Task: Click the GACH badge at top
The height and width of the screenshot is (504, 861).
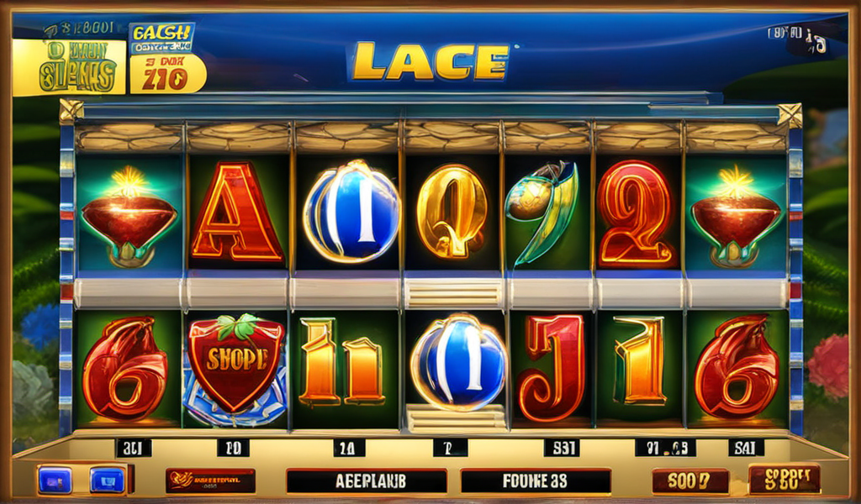Action: pos(161,38)
